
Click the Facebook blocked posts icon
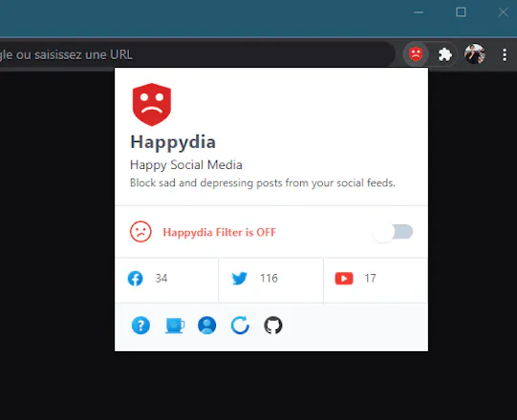(135, 279)
